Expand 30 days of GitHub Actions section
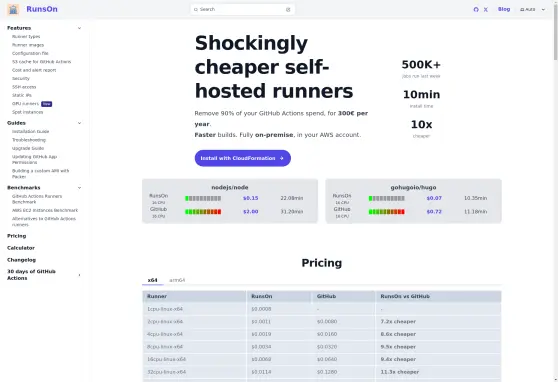This screenshot has width=558, height=382. click(79, 275)
